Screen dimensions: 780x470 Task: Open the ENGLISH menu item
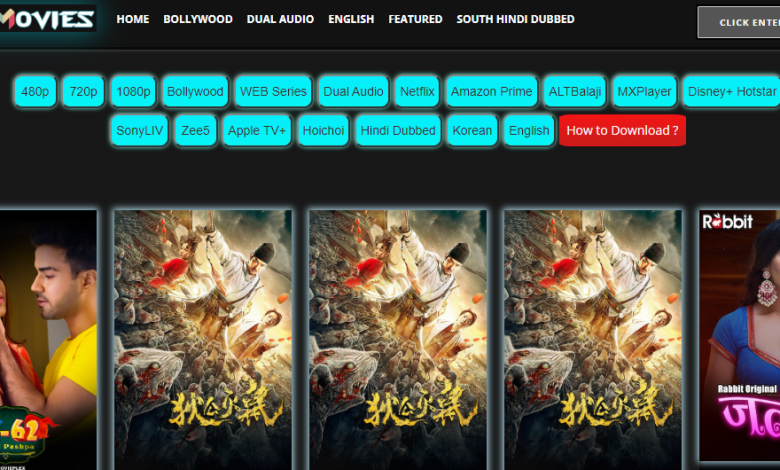point(351,19)
